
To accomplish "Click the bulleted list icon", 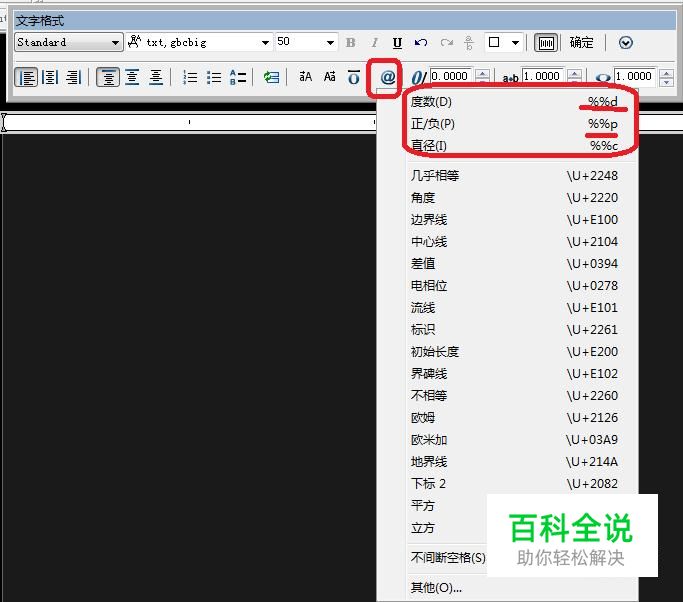I will tap(214, 78).
